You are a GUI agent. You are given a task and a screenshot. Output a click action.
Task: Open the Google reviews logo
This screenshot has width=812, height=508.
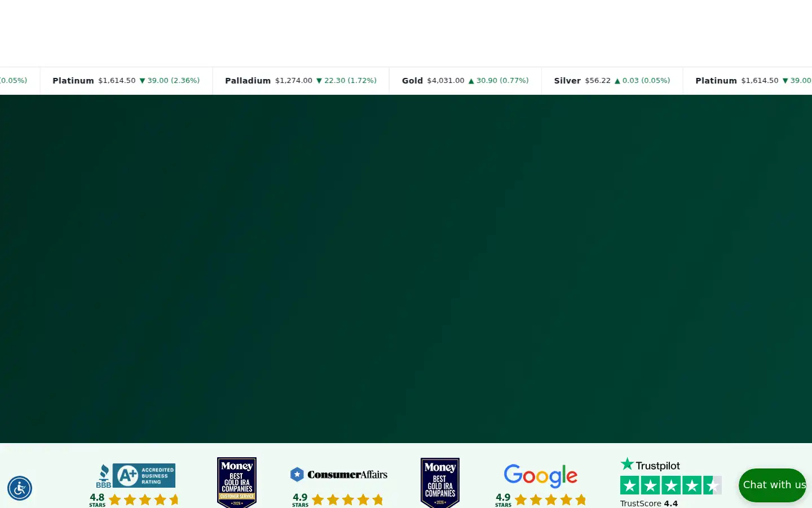click(541, 476)
